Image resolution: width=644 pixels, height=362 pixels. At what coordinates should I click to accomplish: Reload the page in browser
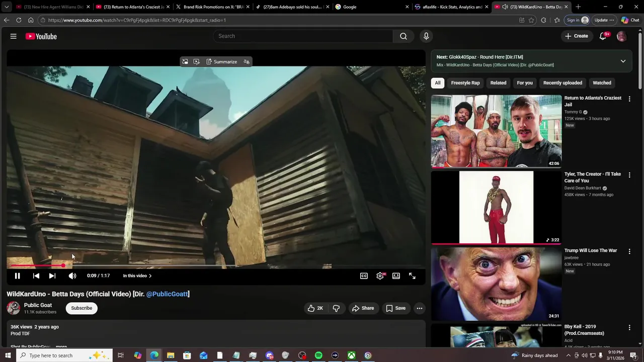pos(19,20)
